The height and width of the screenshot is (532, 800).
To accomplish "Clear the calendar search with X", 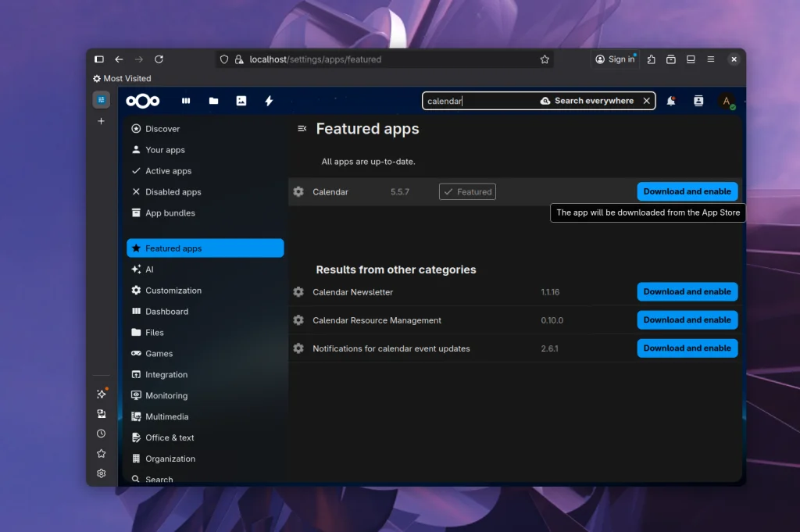I will click(646, 101).
